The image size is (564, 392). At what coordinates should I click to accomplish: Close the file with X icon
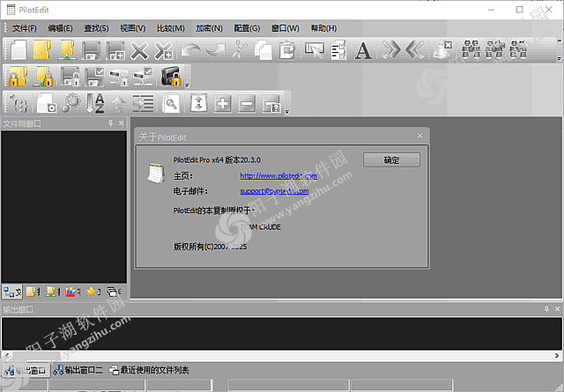(x=139, y=50)
